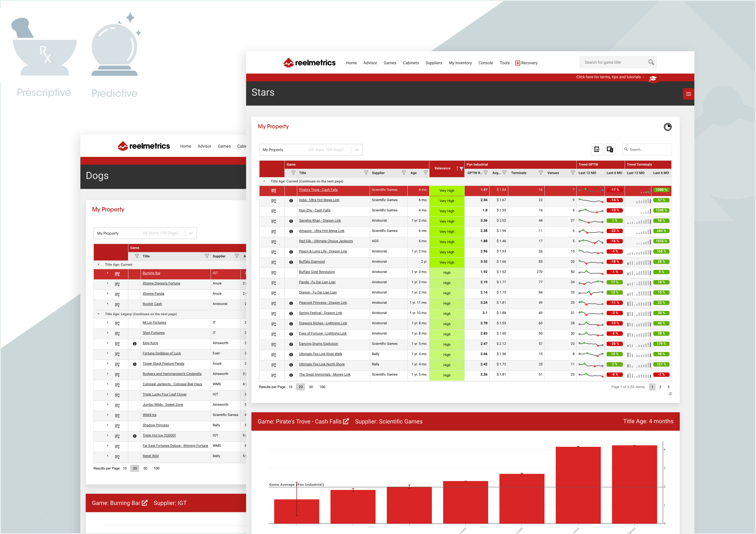Open My Property dropdown in Stars window
Screen dimensions: 756x534
[311, 150]
